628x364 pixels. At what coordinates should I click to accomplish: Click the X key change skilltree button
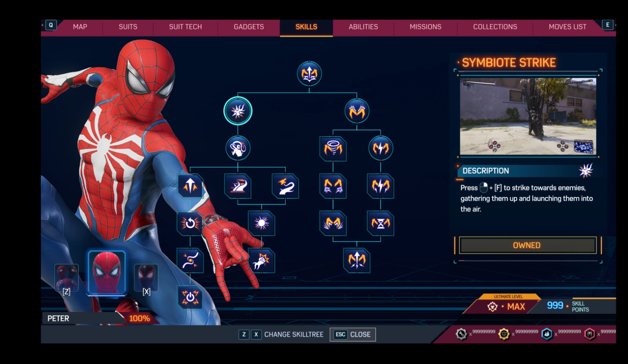click(x=256, y=334)
